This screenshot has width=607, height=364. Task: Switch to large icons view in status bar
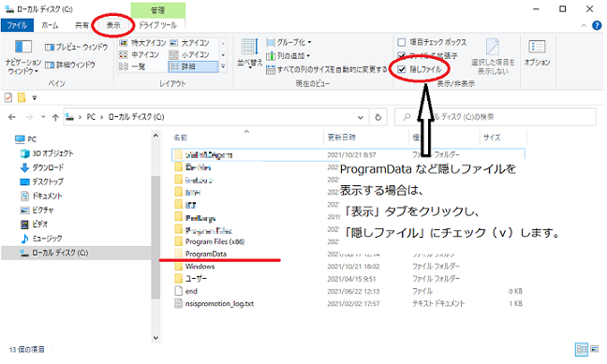tap(595, 349)
